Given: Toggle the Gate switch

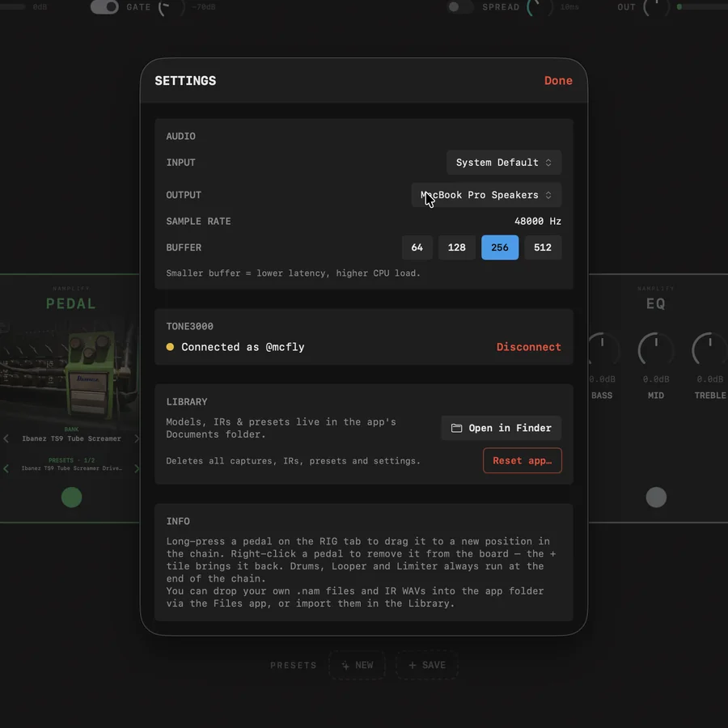Looking at the screenshot, I should point(104,7).
